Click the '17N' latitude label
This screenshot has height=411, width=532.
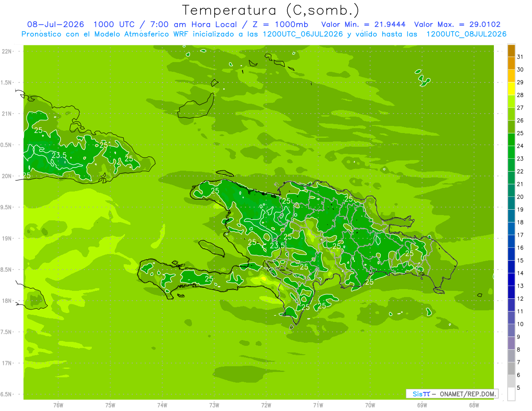click(x=7, y=363)
